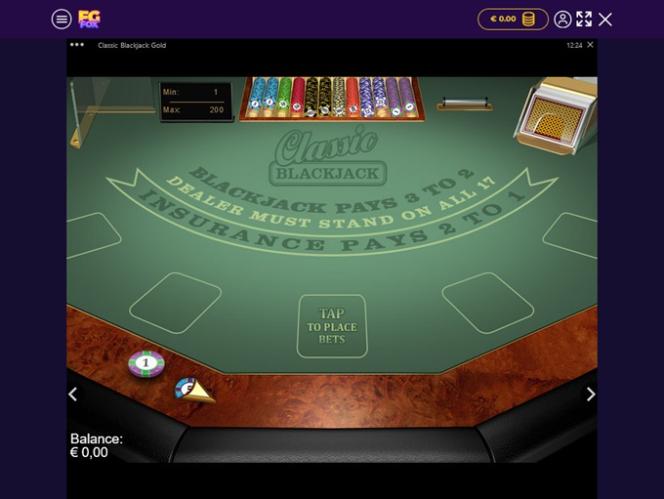Select the 1 value chip
The height and width of the screenshot is (499, 664).
(x=146, y=363)
